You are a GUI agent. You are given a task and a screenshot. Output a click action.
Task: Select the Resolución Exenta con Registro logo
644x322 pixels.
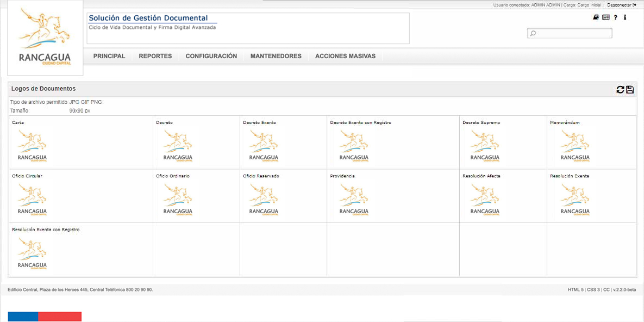click(x=33, y=253)
